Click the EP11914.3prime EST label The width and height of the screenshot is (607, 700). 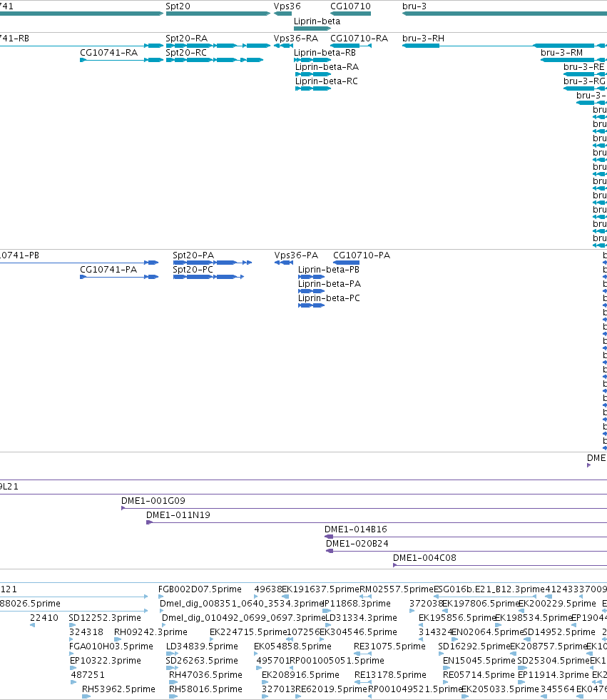554,675
